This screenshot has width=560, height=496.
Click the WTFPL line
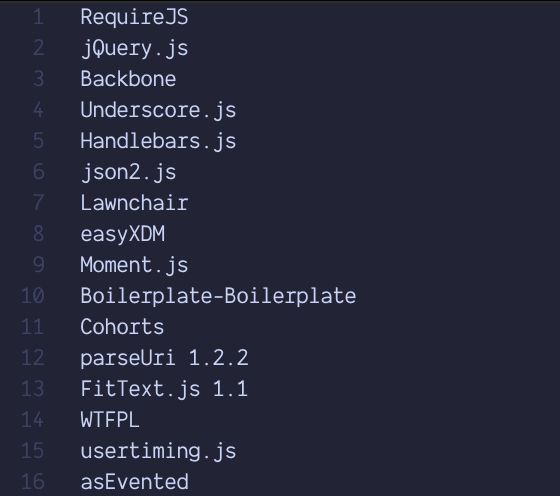(x=110, y=420)
